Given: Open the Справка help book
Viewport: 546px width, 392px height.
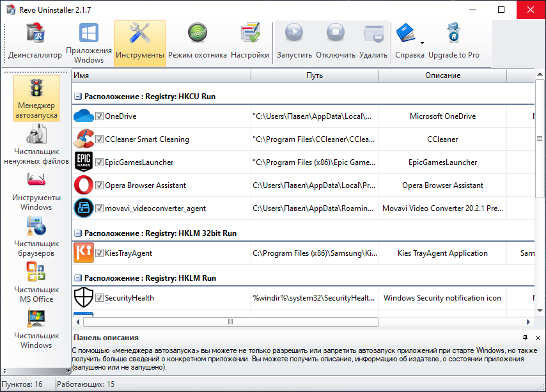Looking at the screenshot, I should click(405, 33).
